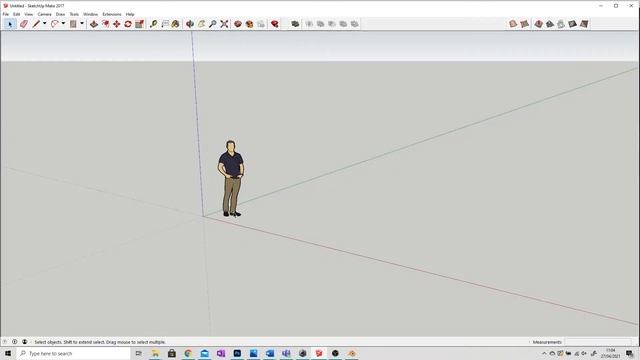
Task: Open the Edit menu
Action: pos(17,14)
